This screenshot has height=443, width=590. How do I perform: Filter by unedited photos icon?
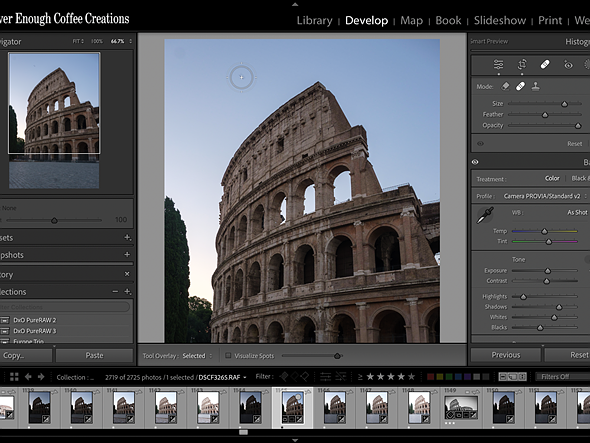pyautogui.click(x=341, y=376)
